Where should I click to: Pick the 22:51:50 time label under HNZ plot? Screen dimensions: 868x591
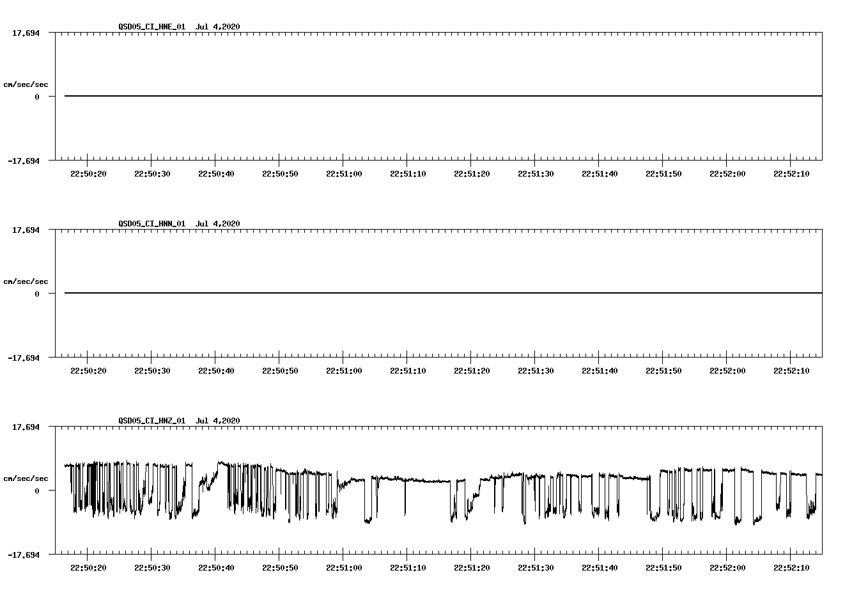click(x=663, y=568)
